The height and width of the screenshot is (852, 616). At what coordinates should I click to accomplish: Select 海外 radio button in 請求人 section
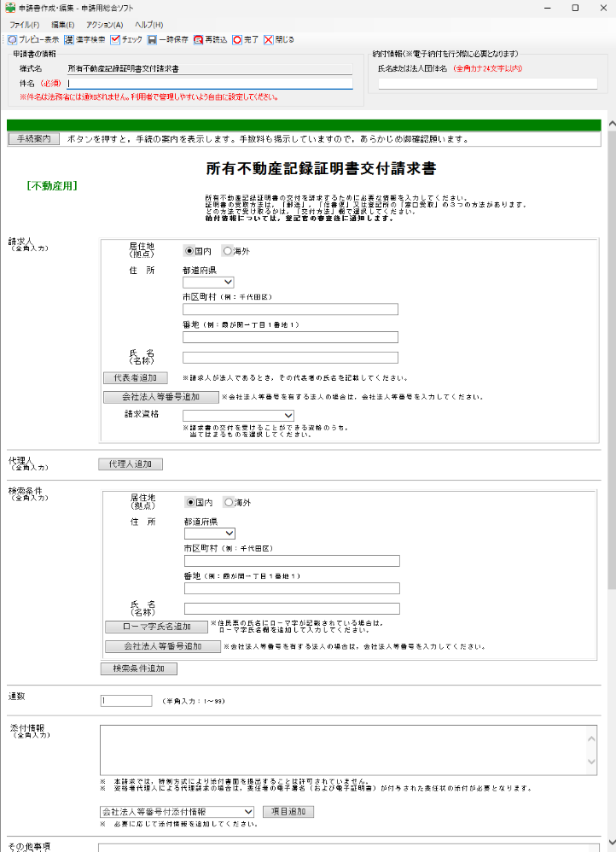[227, 251]
